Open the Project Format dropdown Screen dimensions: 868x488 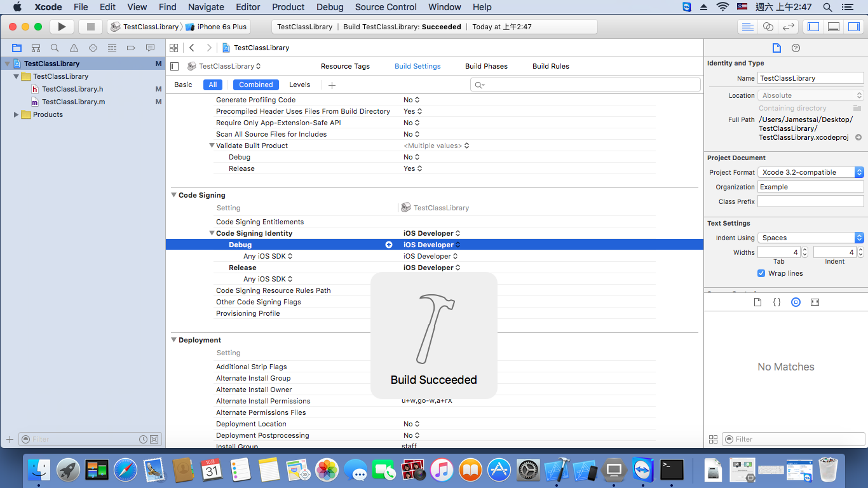pos(811,172)
